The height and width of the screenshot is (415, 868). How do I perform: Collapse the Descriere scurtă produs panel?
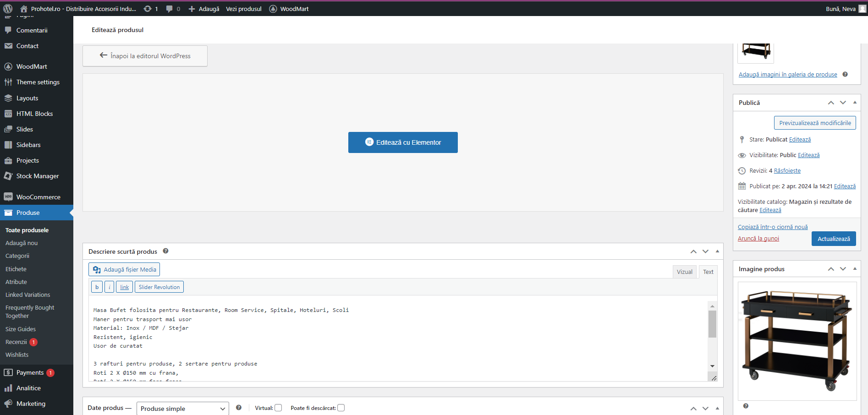(717, 251)
